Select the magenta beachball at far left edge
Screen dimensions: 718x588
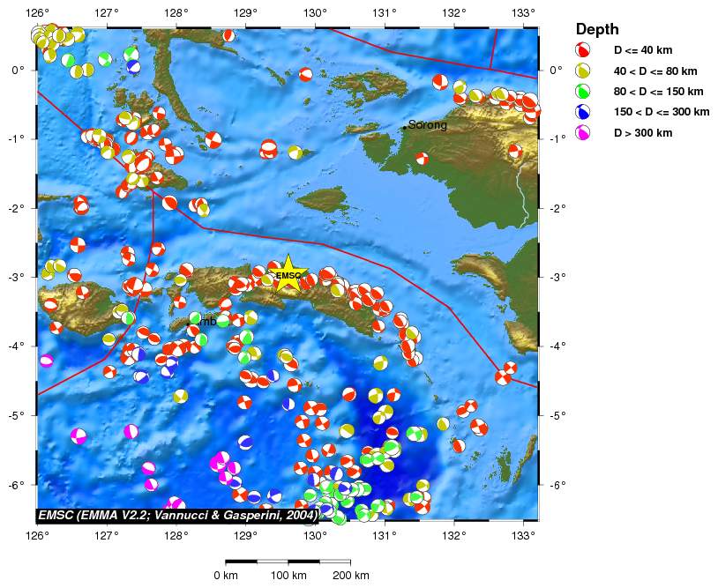46,360
